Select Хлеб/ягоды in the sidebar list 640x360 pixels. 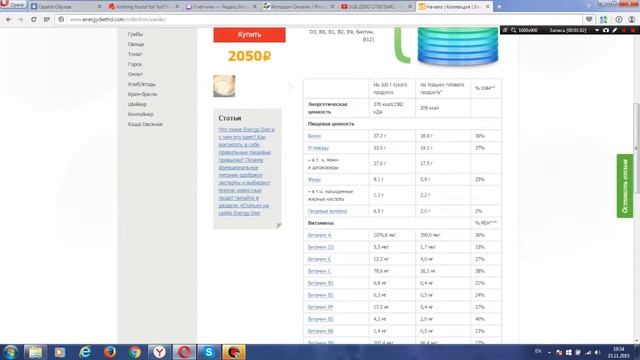tap(142, 84)
